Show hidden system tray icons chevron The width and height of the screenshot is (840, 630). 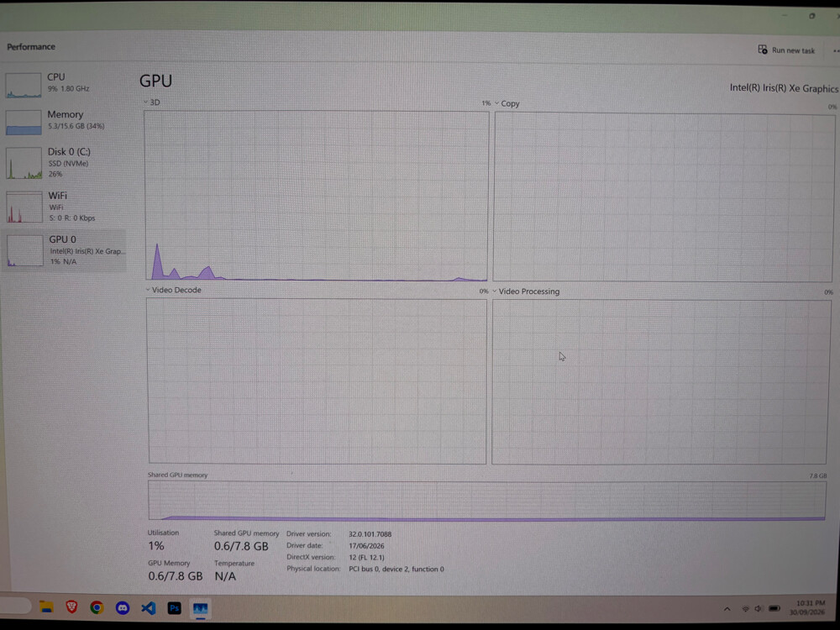point(727,609)
